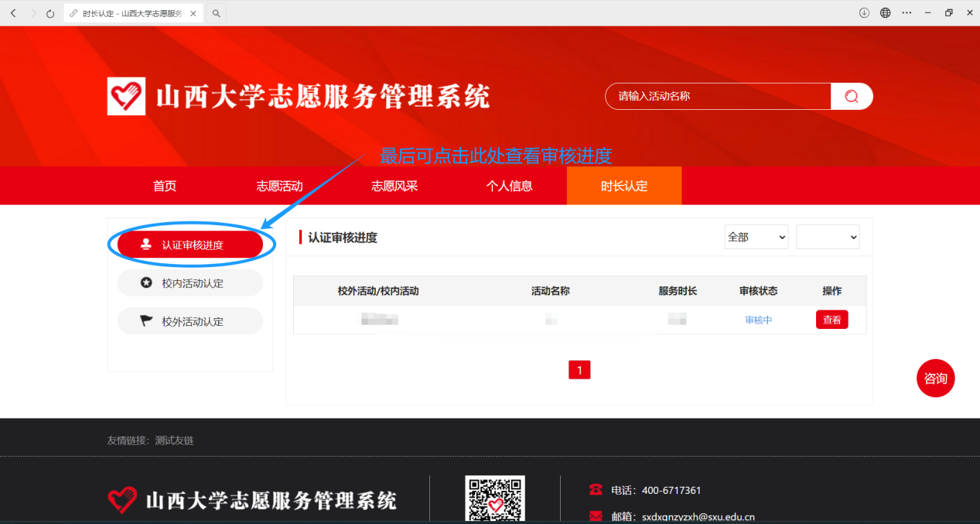Click the telephone icon in the footer

596,490
